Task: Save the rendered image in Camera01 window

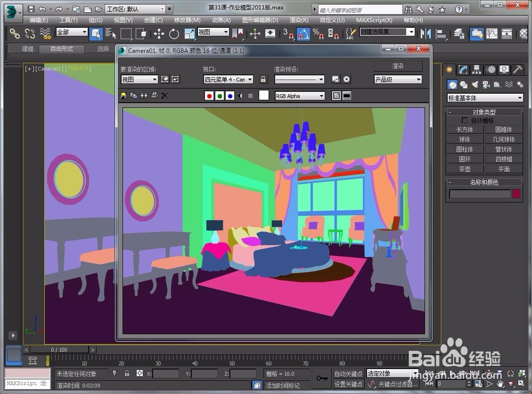Action: [123, 96]
